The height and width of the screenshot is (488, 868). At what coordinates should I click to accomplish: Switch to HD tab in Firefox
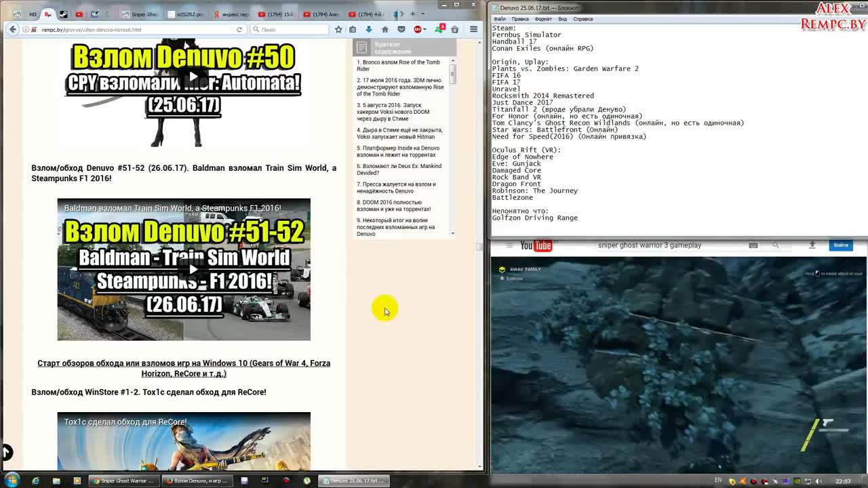33,14
